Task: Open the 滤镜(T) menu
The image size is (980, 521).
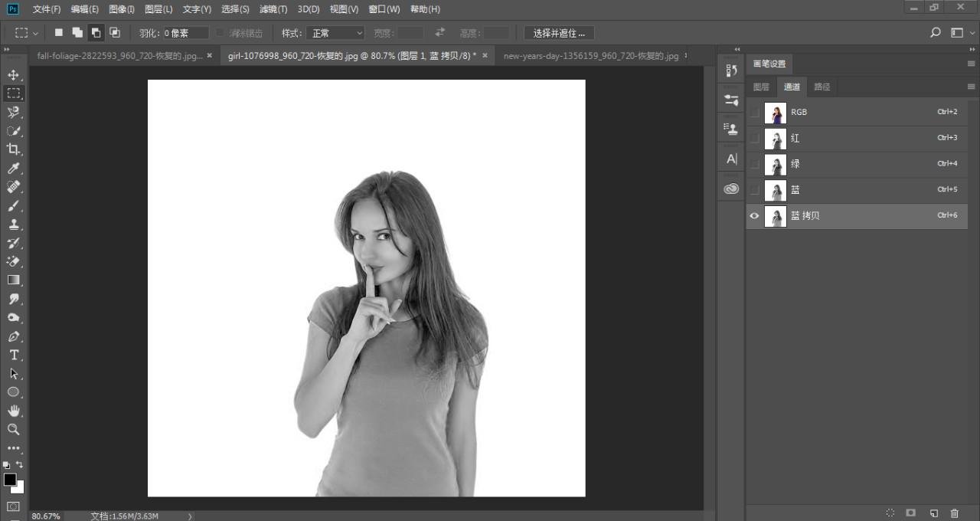Action: click(x=273, y=9)
